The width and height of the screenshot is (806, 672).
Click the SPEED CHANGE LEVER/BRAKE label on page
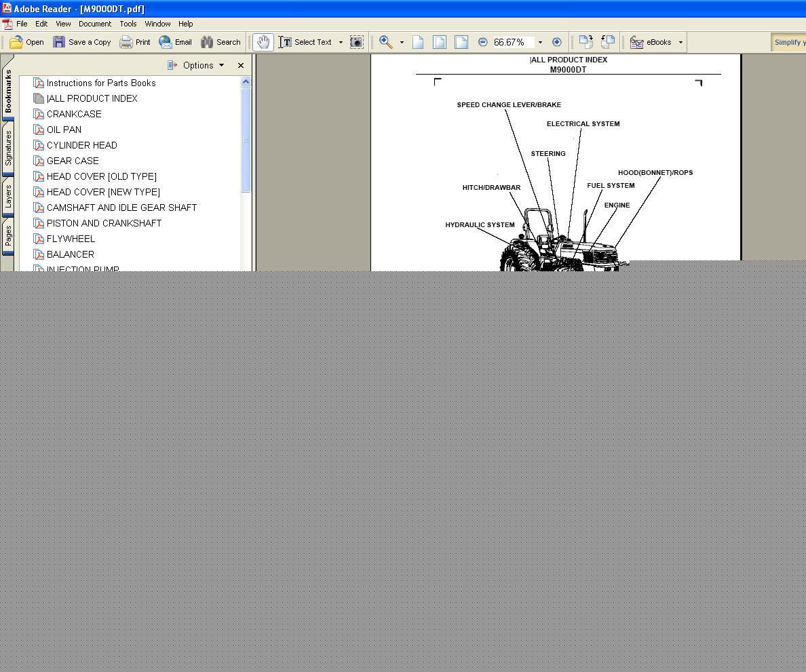509,105
